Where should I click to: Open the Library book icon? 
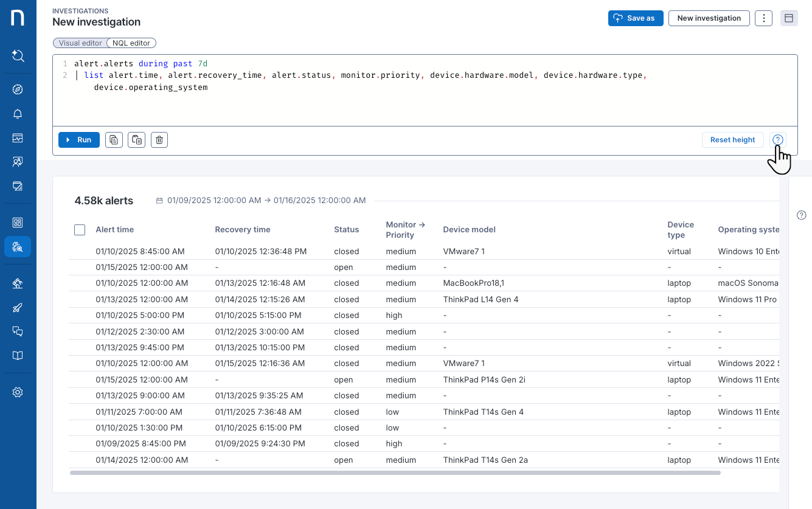coord(18,355)
